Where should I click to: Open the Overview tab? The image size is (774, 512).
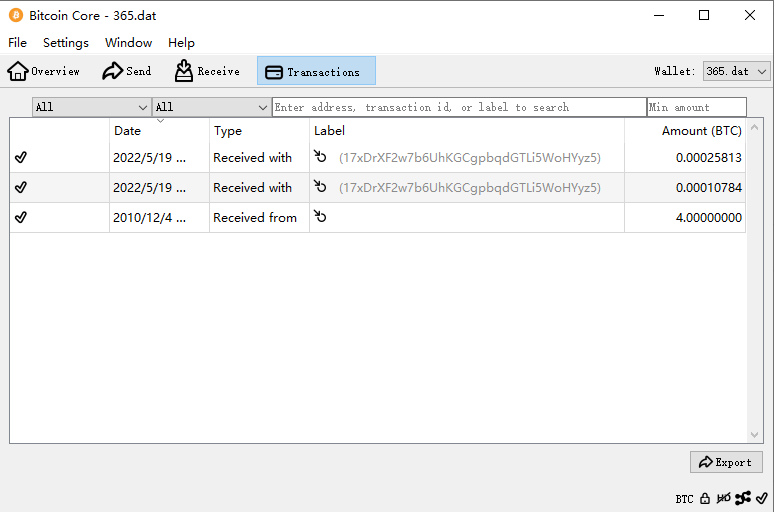[44, 71]
